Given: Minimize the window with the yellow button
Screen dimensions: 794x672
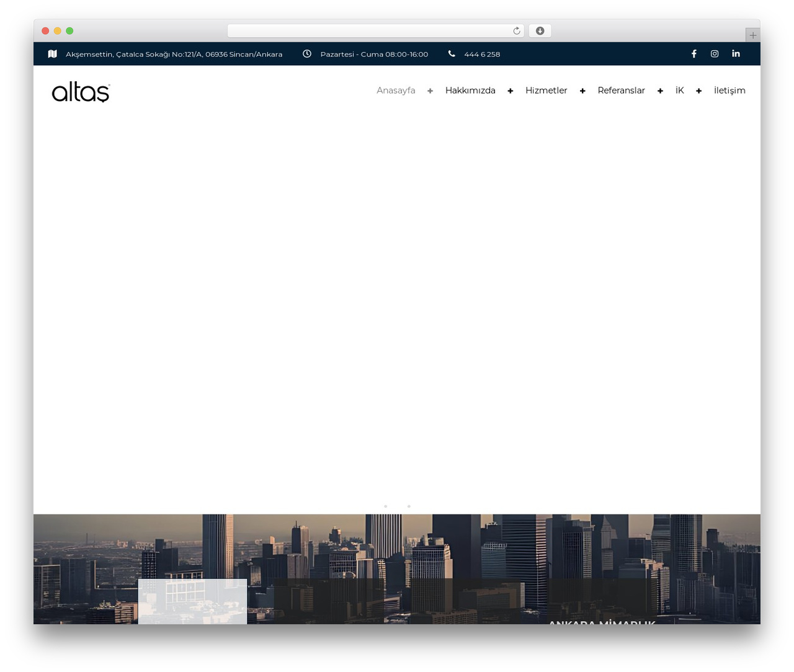Looking at the screenshot, I should coord(58,31).
